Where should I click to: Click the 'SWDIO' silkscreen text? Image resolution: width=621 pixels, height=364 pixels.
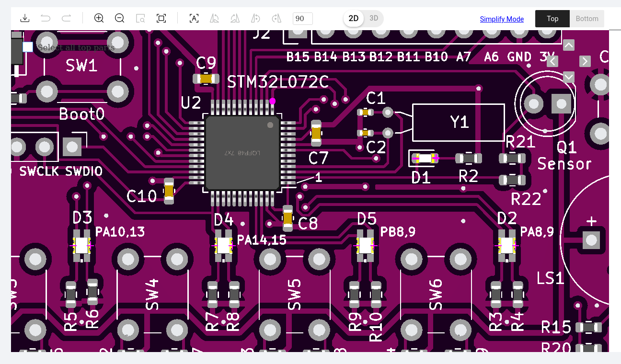[84, 171]
